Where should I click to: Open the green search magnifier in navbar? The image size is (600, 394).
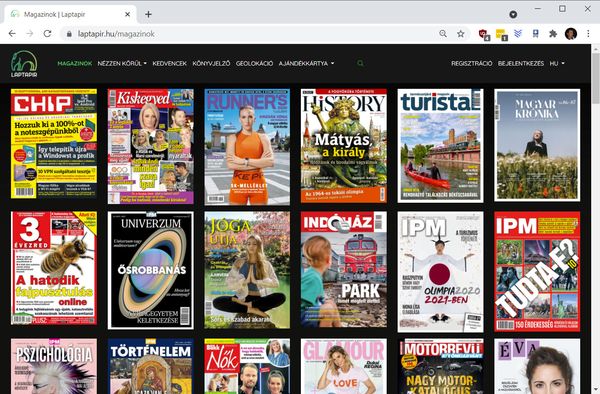[360, 63]
